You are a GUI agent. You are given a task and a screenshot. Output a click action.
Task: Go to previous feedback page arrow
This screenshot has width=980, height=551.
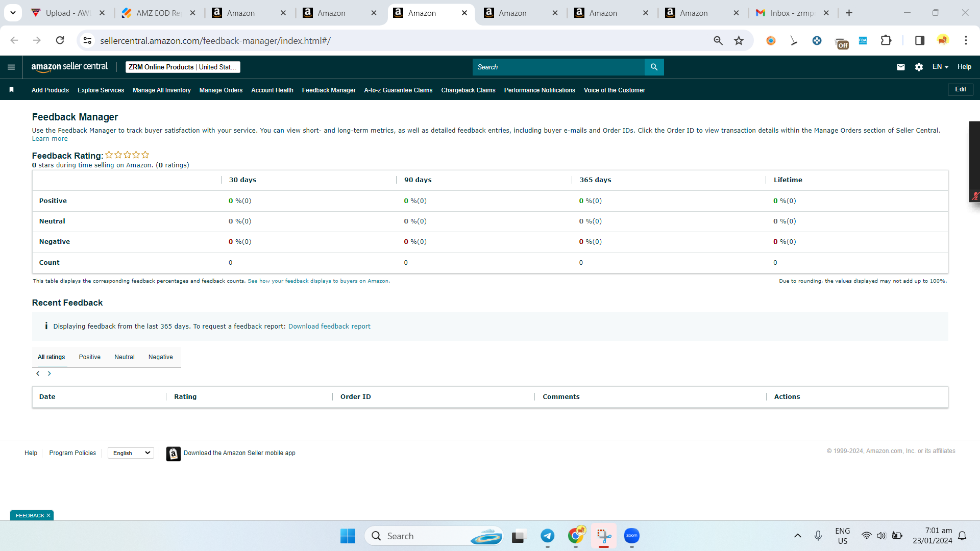click(38, 373)
